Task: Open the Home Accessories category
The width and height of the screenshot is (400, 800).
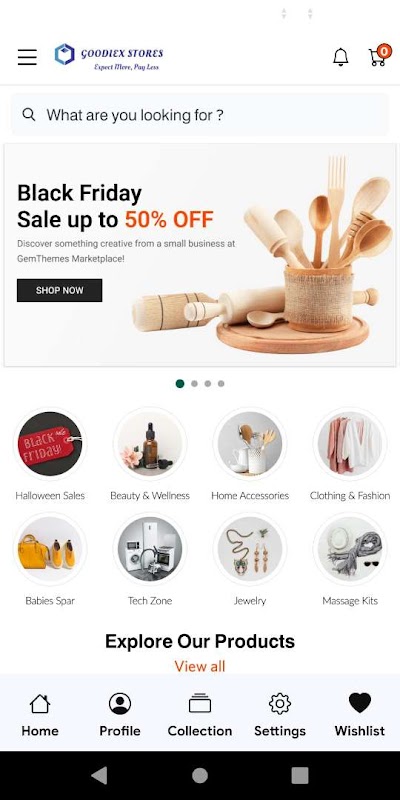Action: pyautogui.click(x=250, y=454)
